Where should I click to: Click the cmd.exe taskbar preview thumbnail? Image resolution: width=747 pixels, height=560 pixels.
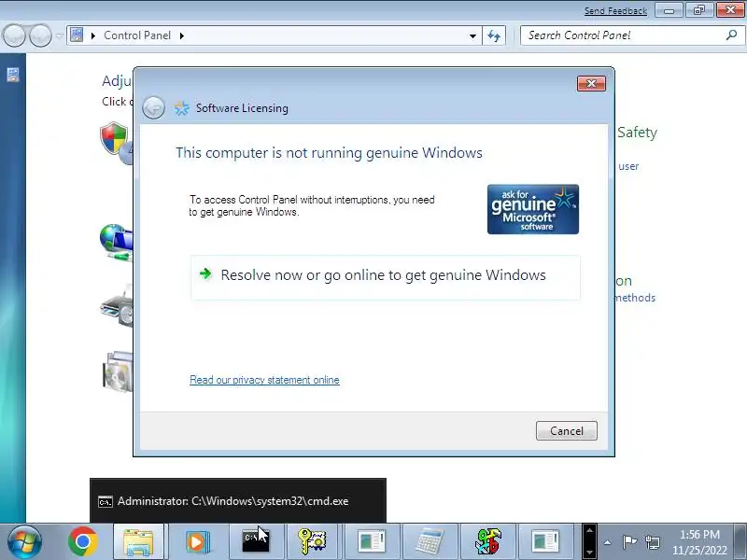(238, 500)
